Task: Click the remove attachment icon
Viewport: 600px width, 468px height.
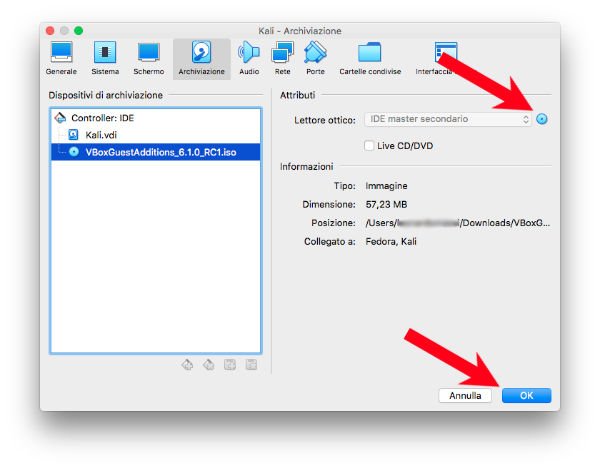Action: [x=251, y=365]
